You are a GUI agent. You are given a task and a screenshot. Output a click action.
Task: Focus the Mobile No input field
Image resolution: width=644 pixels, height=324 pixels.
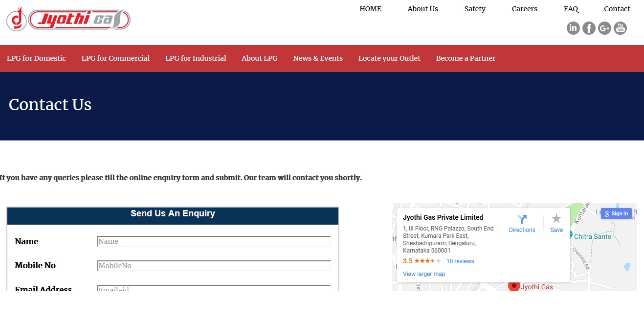(x=214, y=266)
